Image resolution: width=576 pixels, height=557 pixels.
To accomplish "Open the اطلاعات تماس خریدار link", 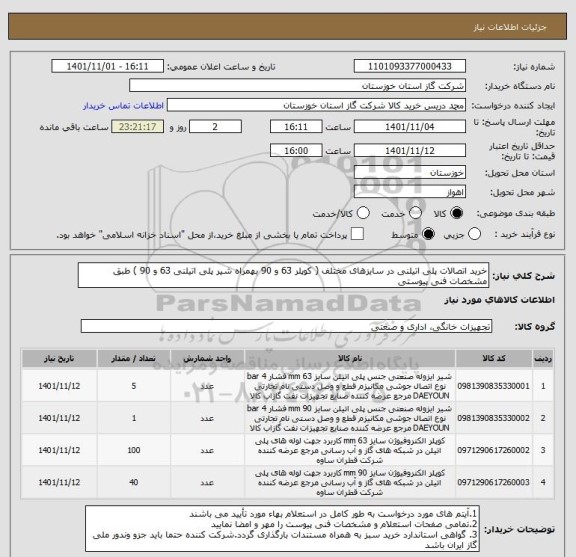I will [x=123, y=106].
